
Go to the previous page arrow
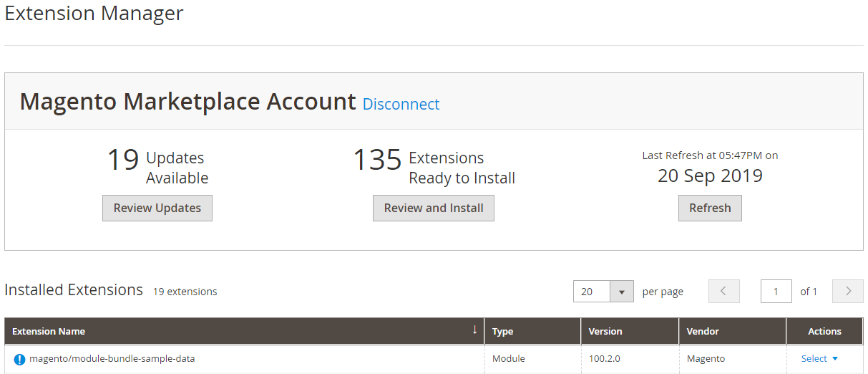click(x=723, y=292)
